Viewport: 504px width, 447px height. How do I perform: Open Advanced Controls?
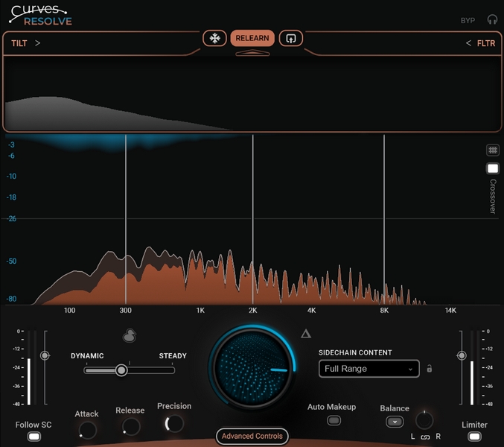point(252,436)
